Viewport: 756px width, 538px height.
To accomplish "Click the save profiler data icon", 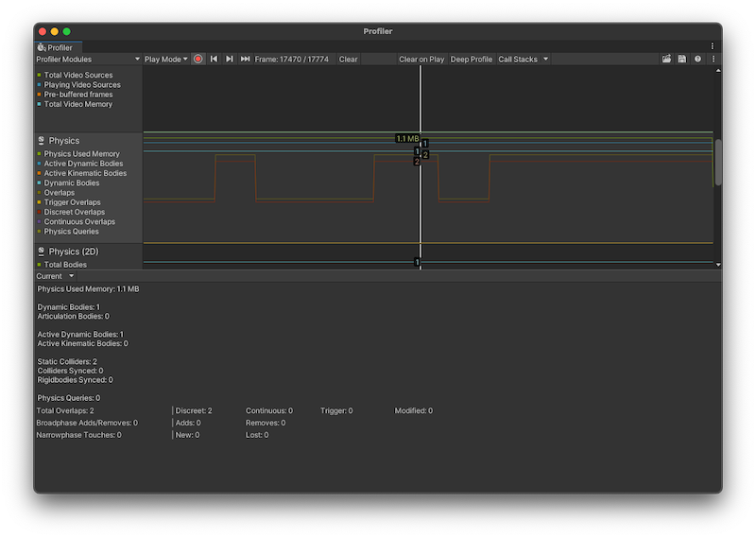I will pyautogui.click(x=681, y=59).
